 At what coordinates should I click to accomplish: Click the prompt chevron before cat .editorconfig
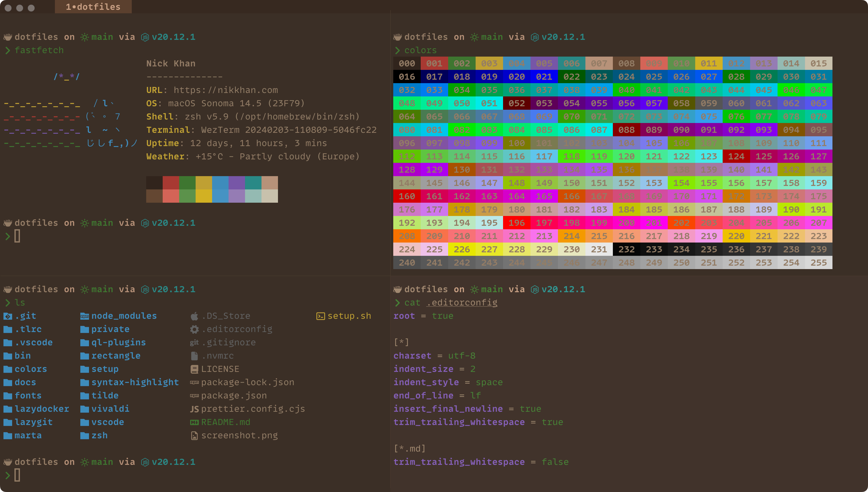pos(397,303)
